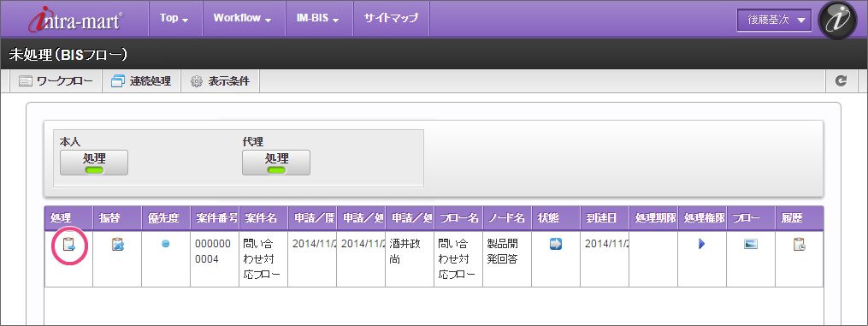Open 表示条件 display settings
Screen dimensions: 868x326
[221, 81]
